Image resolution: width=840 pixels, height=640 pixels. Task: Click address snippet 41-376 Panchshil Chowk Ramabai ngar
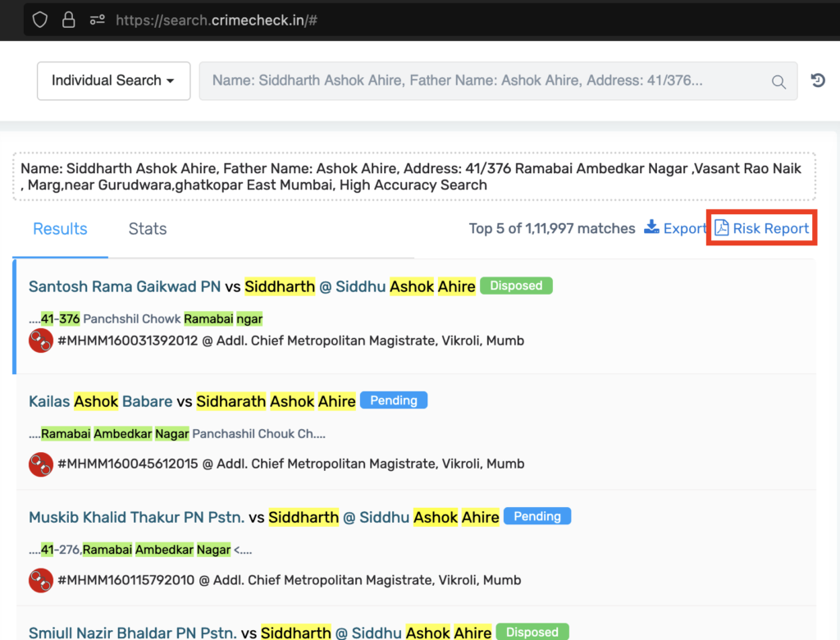[x=146, y=319]
